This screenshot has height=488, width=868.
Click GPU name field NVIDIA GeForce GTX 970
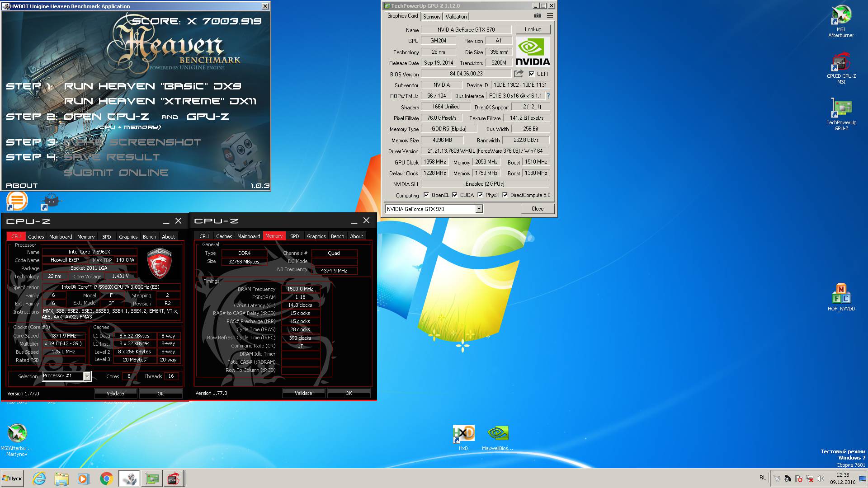pos(466,30)
